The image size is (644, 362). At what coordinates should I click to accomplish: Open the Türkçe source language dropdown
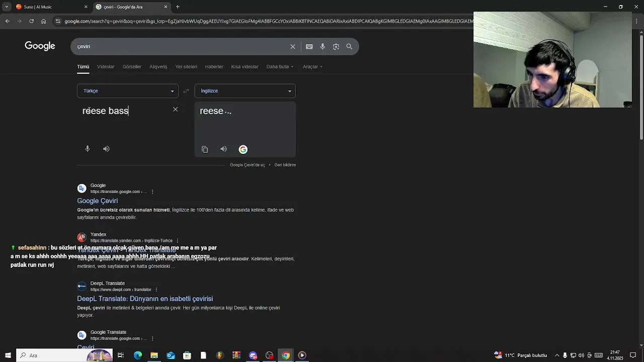[128, 91]
